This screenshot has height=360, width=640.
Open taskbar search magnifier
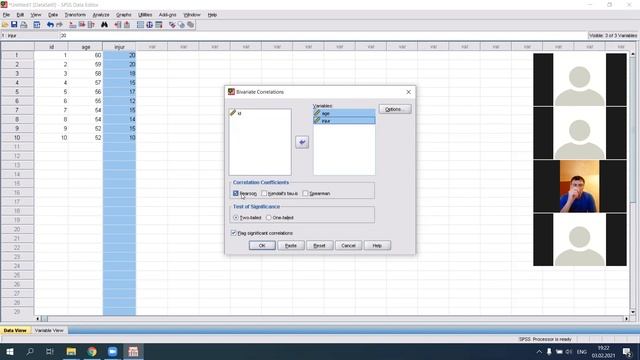pos(30,351)
